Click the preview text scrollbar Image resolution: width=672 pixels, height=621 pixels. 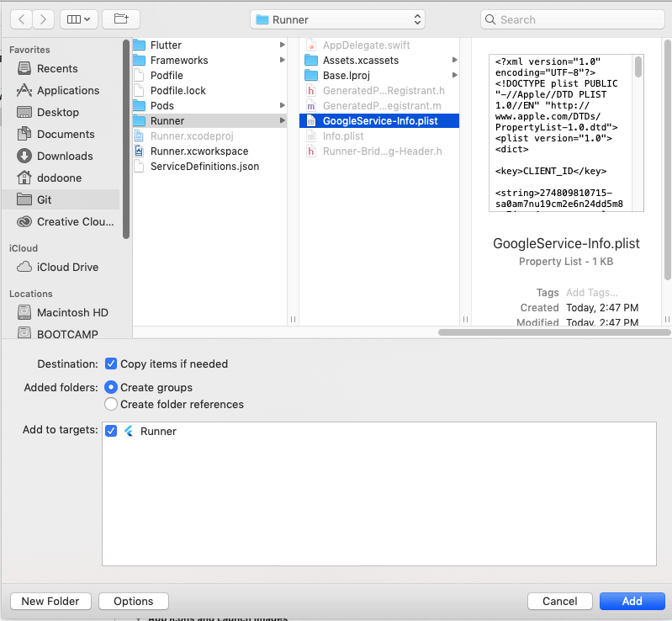pos(638,67)
